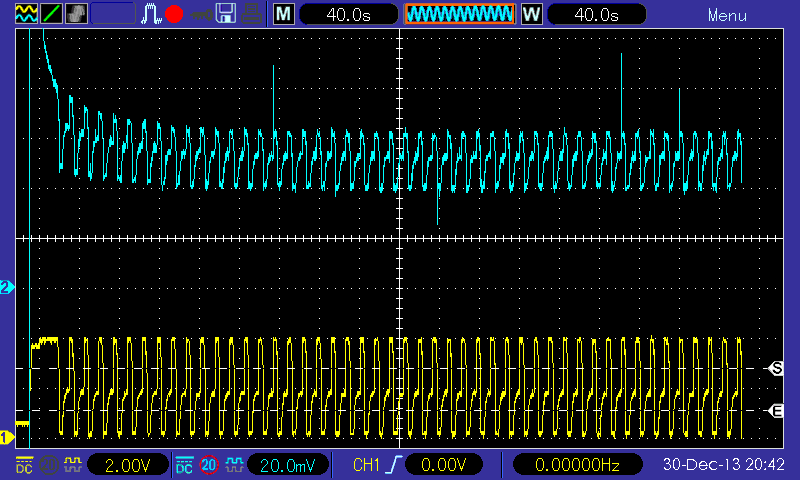Click the key lock icon
Viewport: 800px width, 480px height.
(x=201, y=14)
